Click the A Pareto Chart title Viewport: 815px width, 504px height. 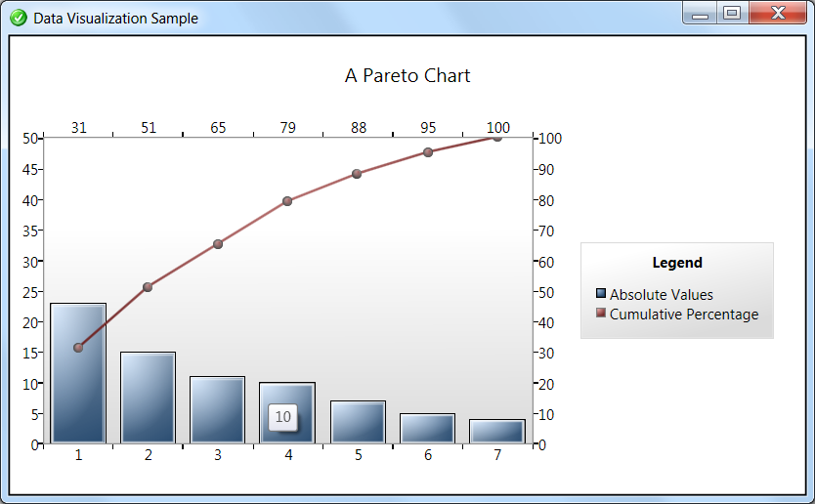coord(407,76)
